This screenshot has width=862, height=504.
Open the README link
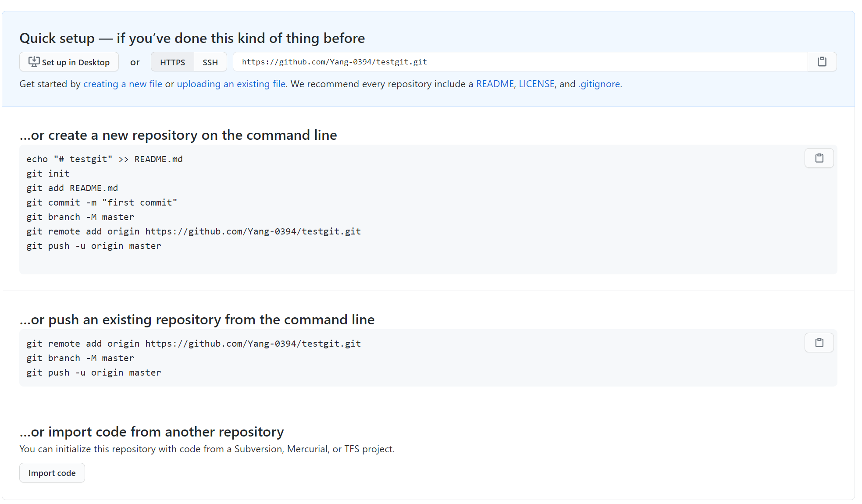click(x=495, y=84)
